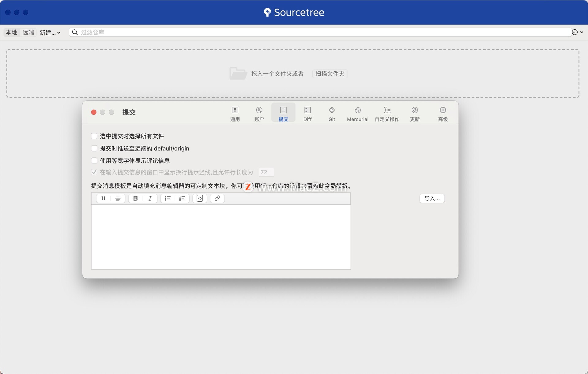Click the magnifier icon in filter field
The width and height of the screenshot is (588, 374).
(x=75, y=32)
